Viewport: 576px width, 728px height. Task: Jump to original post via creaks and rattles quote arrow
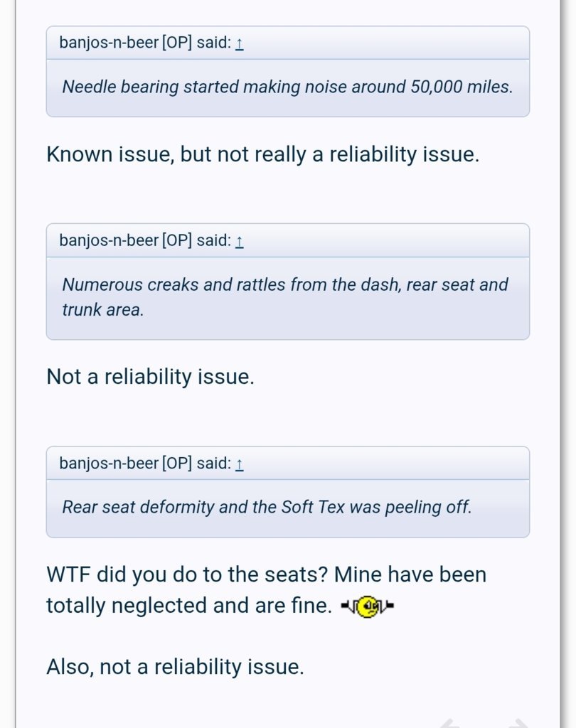pyautogui.click(x=239, y=242)
